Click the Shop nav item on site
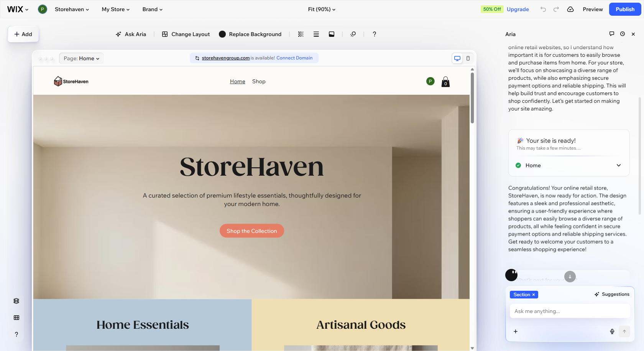This screenshot has width=644, height=351. [x=259, y=81]
